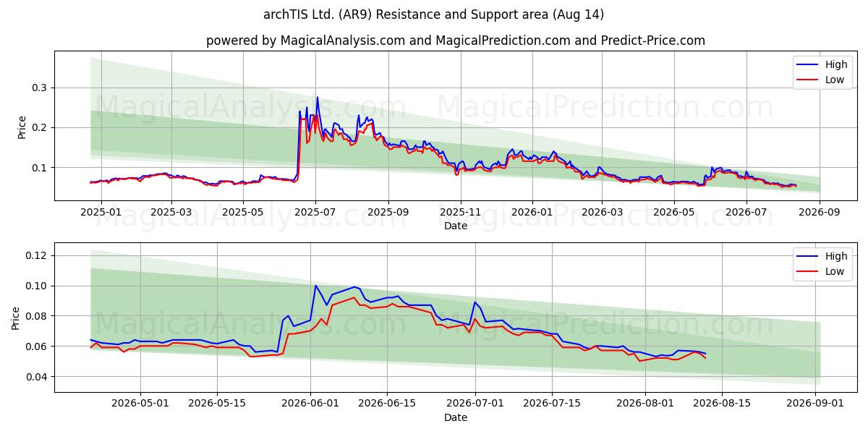This screenshot has width=868, height=434.
Task: Click the '2026-09' x-axis tick label
Action: click(x=819, y=212)
